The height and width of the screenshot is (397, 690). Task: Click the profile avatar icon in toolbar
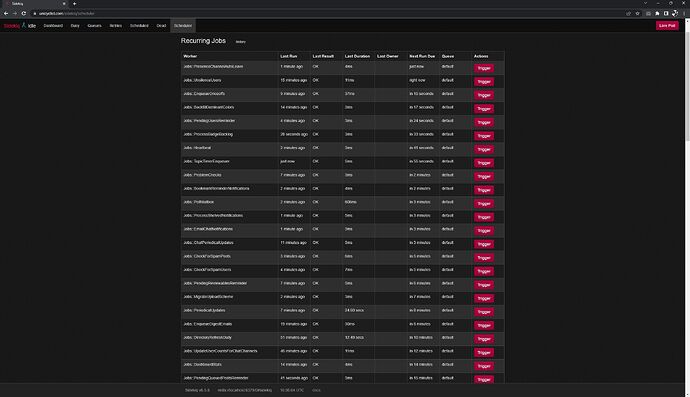(675, 14)
